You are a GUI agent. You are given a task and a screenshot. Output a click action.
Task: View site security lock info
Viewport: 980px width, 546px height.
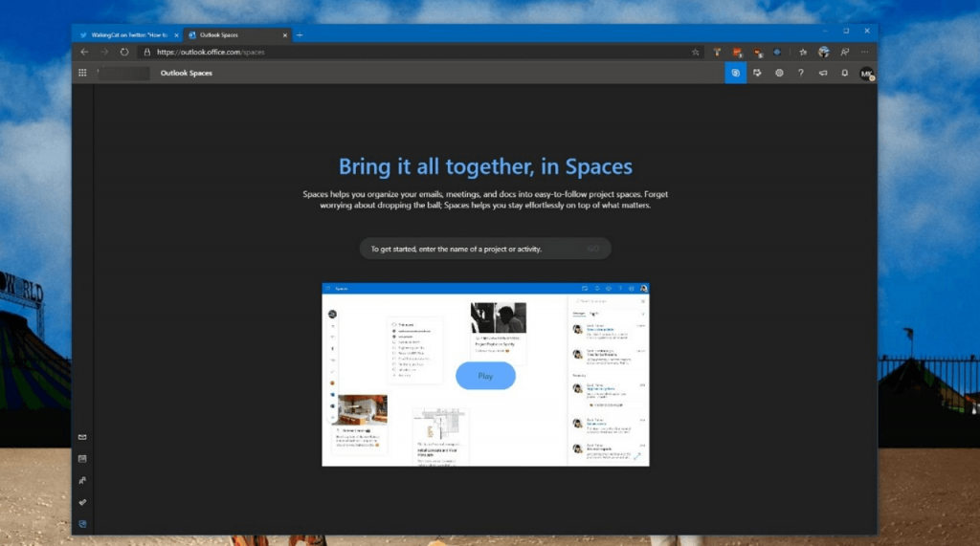[147, 52]
